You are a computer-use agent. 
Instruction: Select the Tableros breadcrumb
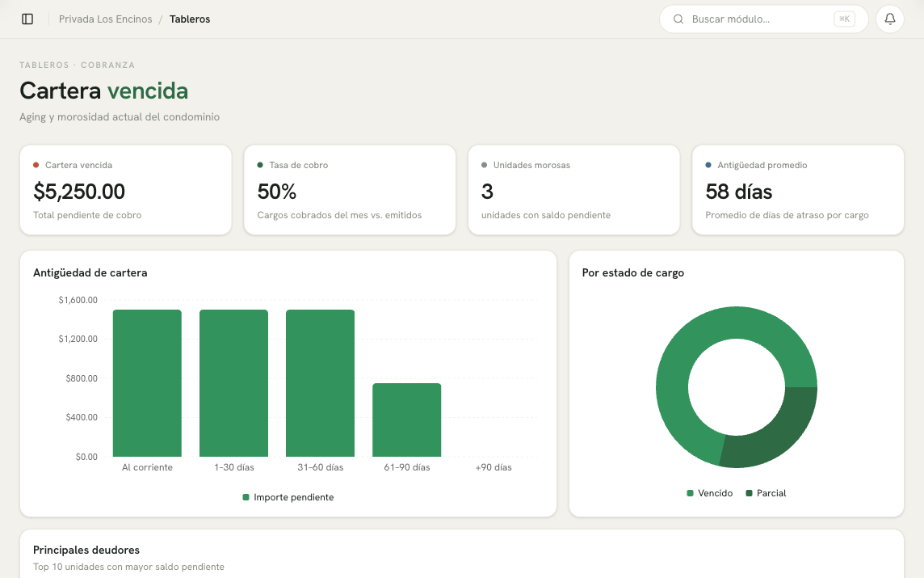tap(190, 19)
